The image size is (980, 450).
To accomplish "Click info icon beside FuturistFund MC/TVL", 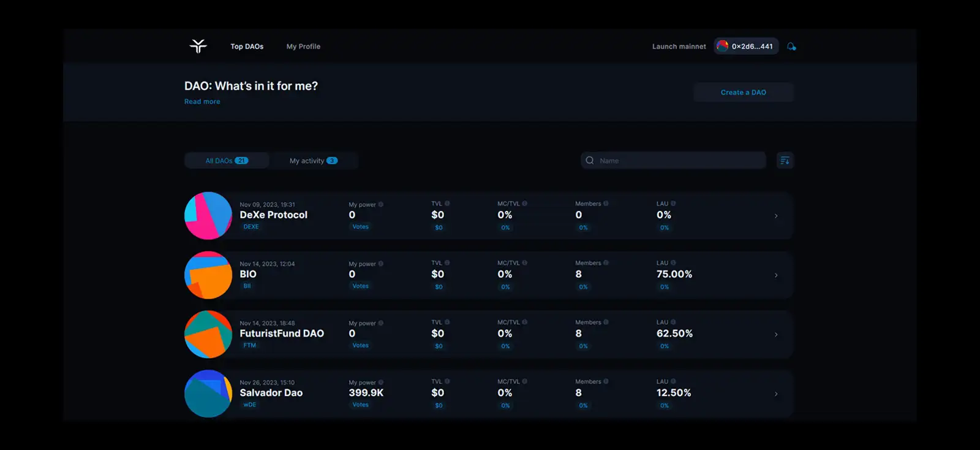I will pyautogui.click(x=524, y=322).
